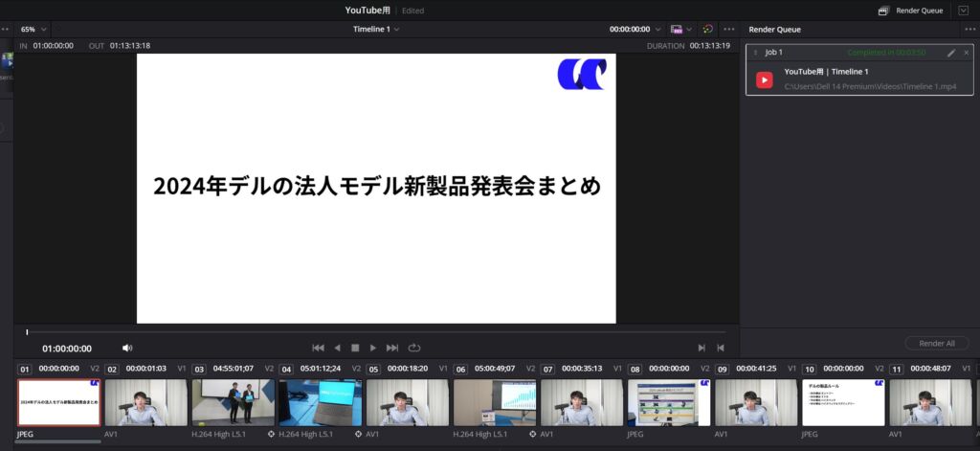The height and width of the screenshot is (451, 980).
Task: Select clip 07 presenter thumbnail
Action: [582, 402]
